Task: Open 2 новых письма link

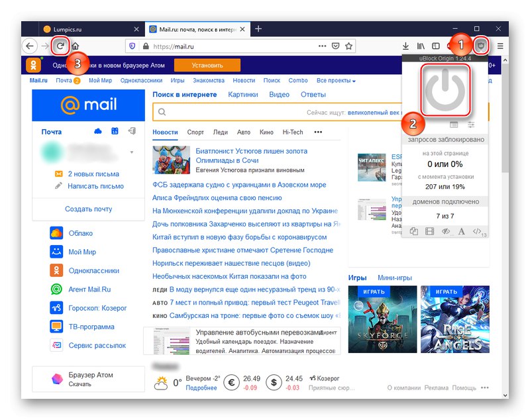Action: (93, 174)
